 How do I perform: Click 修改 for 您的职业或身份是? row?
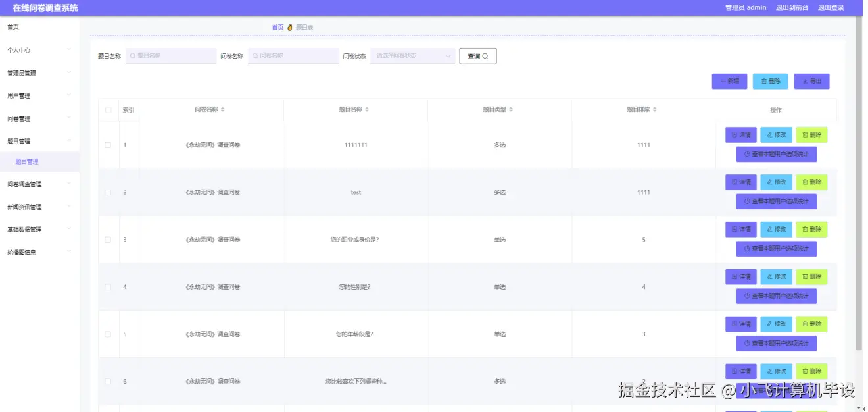777,230
